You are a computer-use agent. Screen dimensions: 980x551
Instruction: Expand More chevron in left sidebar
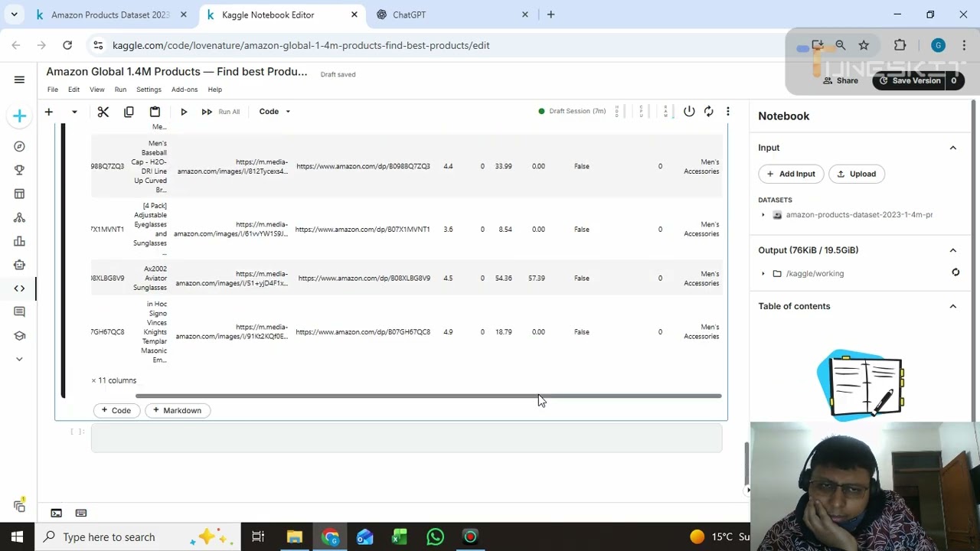point(19,359)
